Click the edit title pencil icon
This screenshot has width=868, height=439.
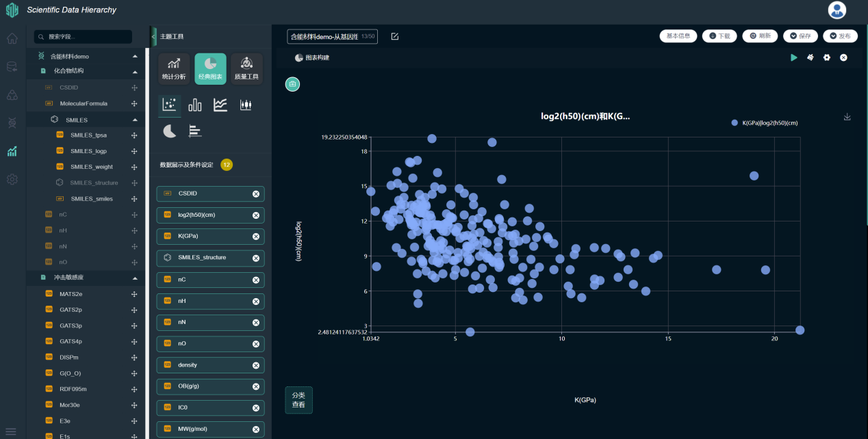click(x=395, y=36)
